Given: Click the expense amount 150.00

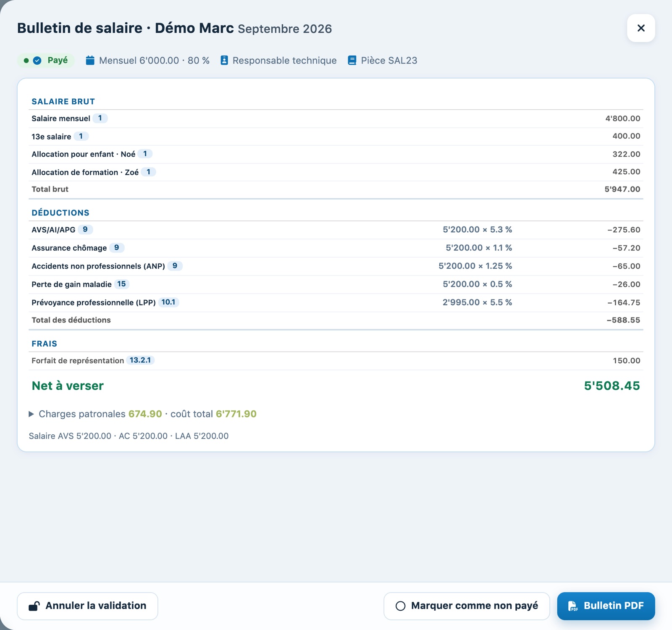Looking at the screenshot, I should point(627,360).
